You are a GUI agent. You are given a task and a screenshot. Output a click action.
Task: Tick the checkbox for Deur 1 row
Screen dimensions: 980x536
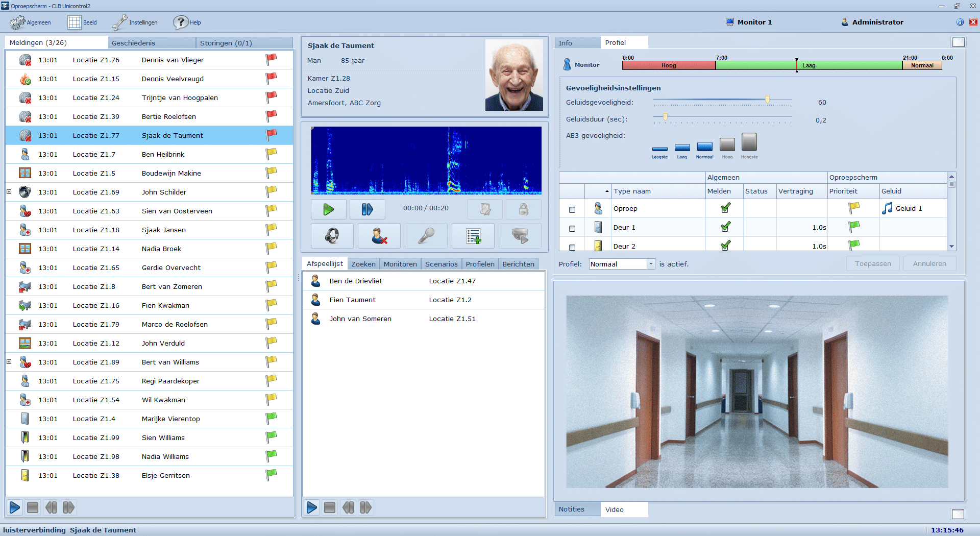572,228
